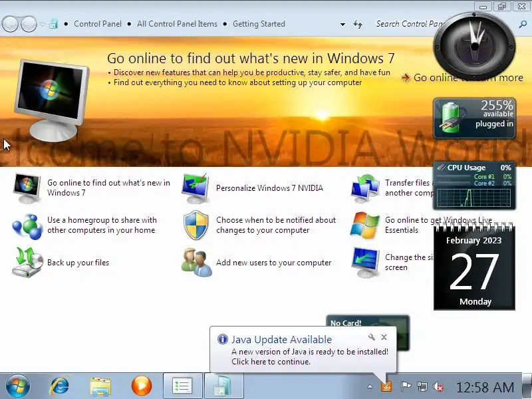Screen dimensions: 532x399
Task: Expand the address bar history dropdown
Action: click(342, 25)
